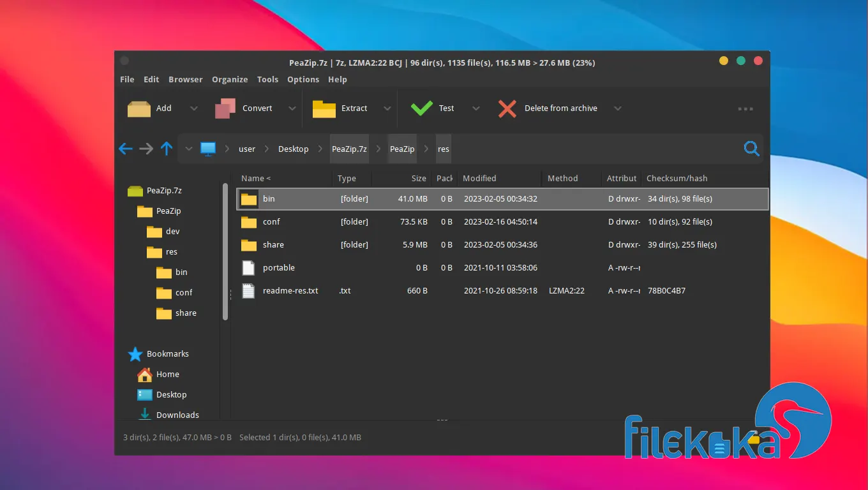Open the dropdown arrow next to Convert
Viewport: 868px width, 490px height.
(292, 108)
